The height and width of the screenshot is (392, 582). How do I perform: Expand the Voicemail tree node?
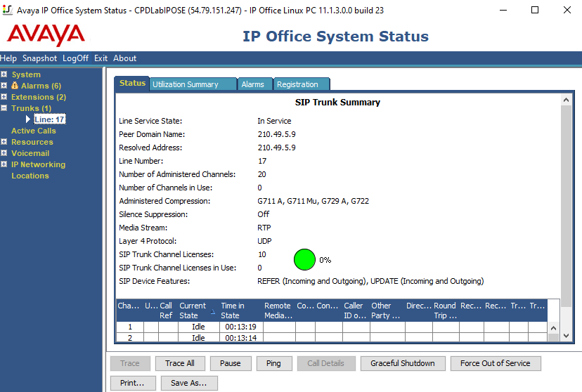pyautogui.click(x=4, y=152)
